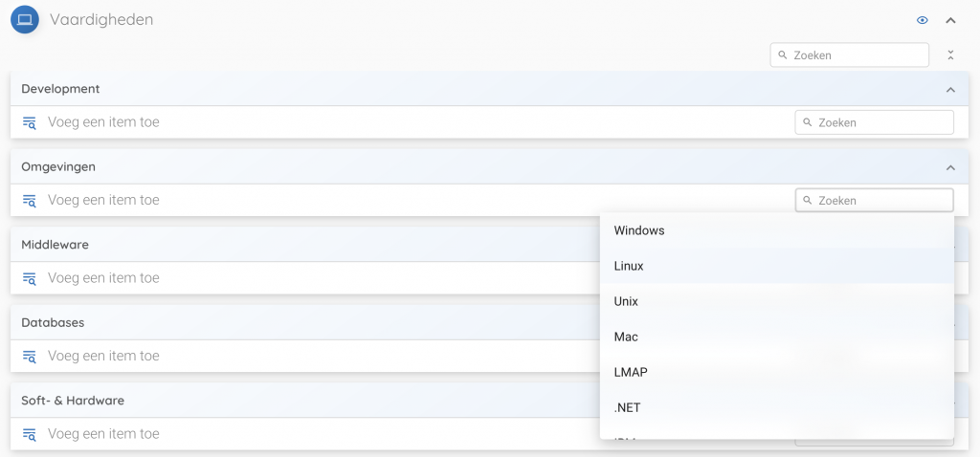Pick Mac from the dropdown options
The height and width of the screenshot is (457, 980).
(626, 337)
